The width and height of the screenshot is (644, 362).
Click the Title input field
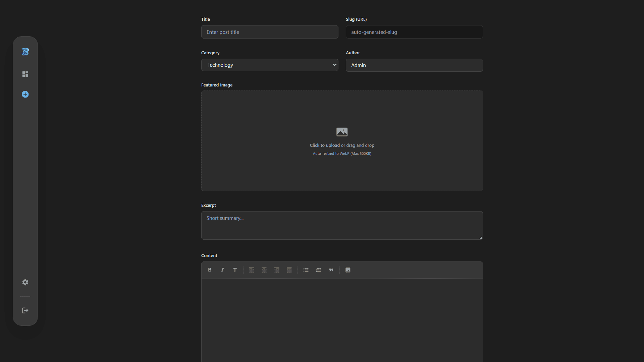pyautogui.click(x=270, y=32)
